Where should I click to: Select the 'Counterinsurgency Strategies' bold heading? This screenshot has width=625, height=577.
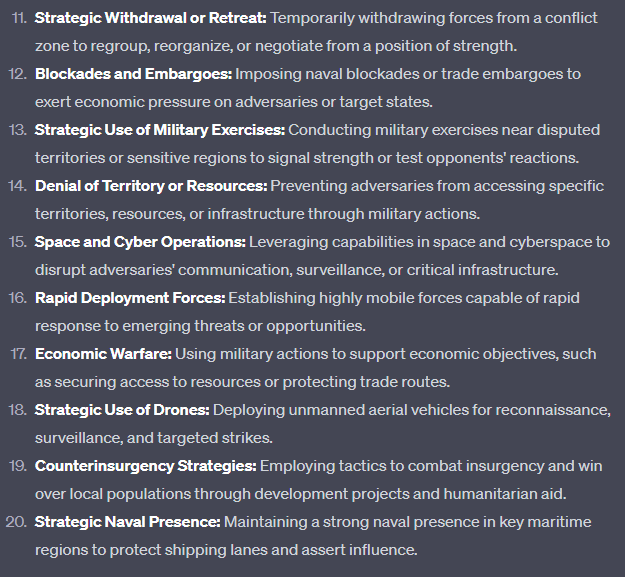click(x=146, y=466)
